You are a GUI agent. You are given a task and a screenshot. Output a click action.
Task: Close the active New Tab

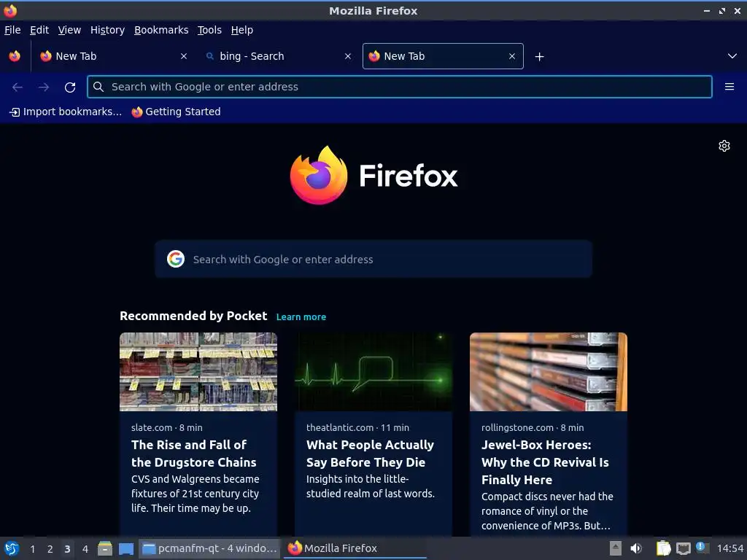511,56
